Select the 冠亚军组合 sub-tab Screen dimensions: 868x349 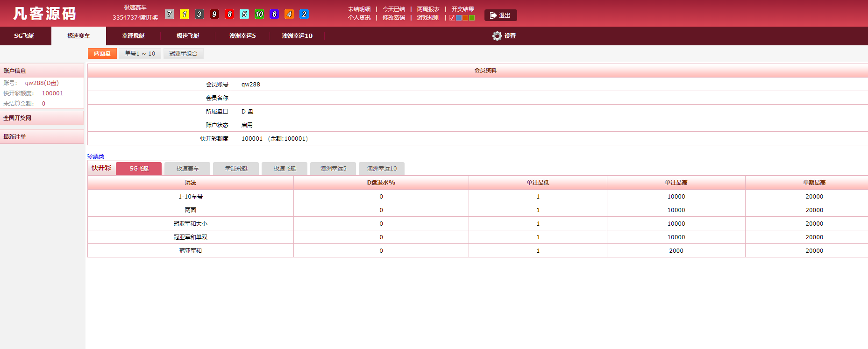point(183,54)
